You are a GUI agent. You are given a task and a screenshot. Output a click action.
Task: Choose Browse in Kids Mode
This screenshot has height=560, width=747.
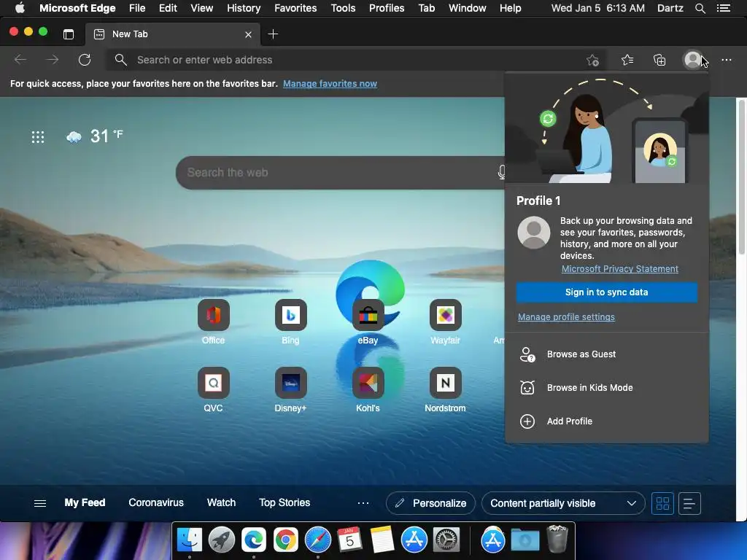coord(606,388)
